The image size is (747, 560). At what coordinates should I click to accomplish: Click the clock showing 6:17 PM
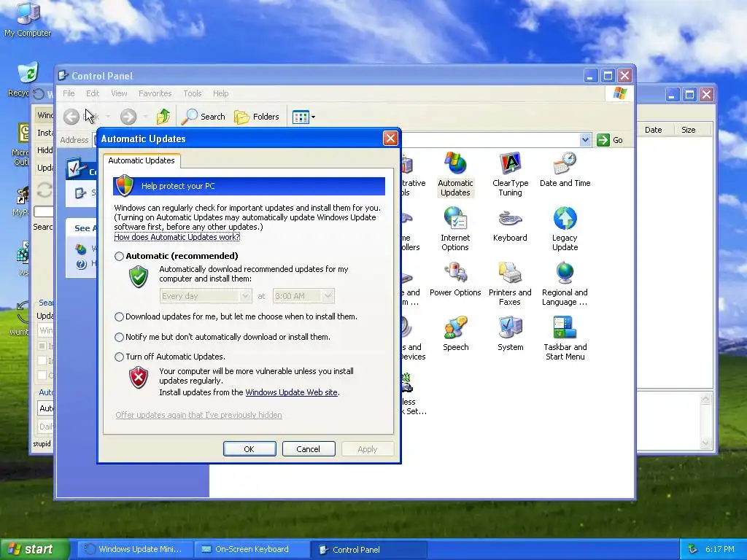(x=720, y=549)
